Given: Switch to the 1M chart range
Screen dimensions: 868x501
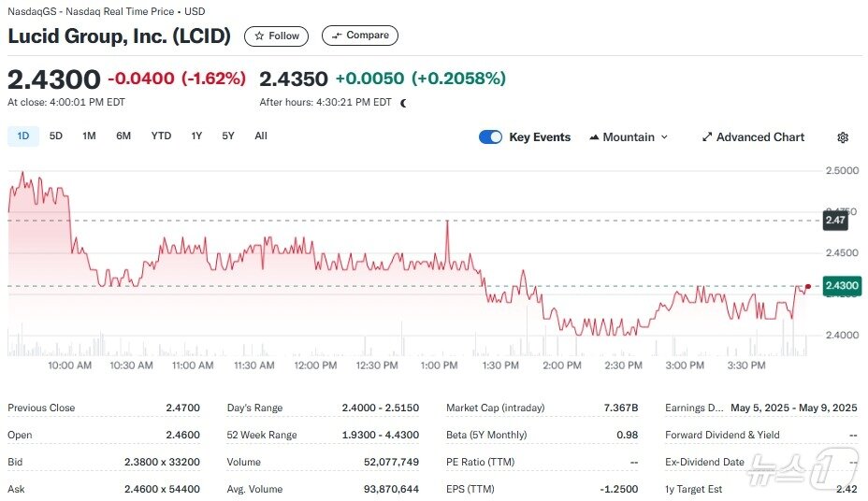Looking at the screenshot, I should [89, 136].
